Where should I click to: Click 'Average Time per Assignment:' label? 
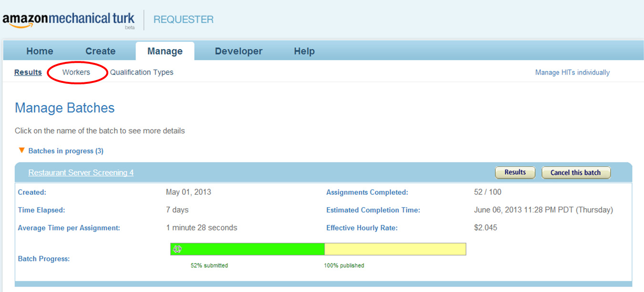pyautogui.click(x=69, y=228)
